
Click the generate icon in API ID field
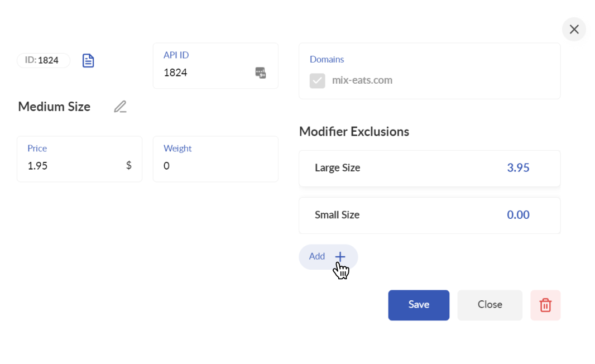coord(260,73)
